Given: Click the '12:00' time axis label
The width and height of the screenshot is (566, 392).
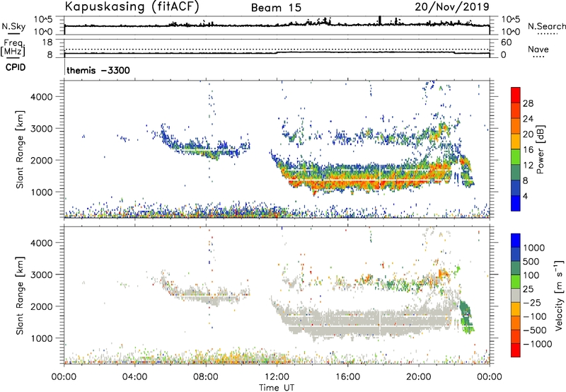Looking at the screenshot, I should 277,377.
